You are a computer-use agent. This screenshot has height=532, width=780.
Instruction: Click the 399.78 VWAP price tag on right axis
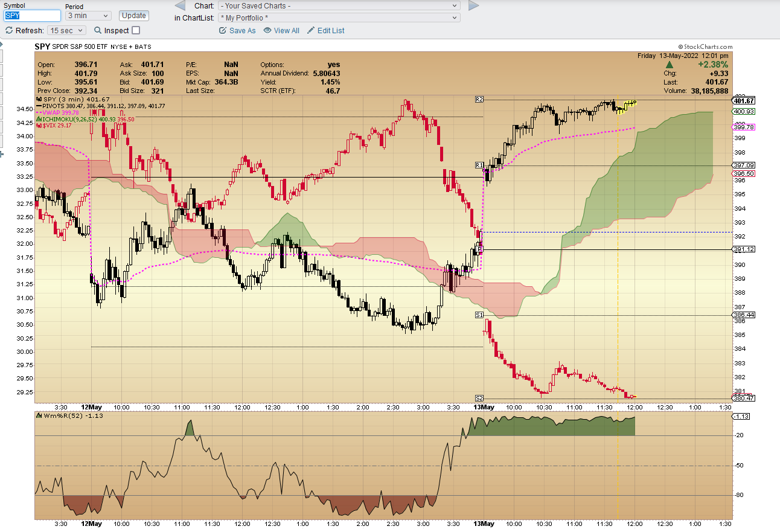(x=744, y=127)
